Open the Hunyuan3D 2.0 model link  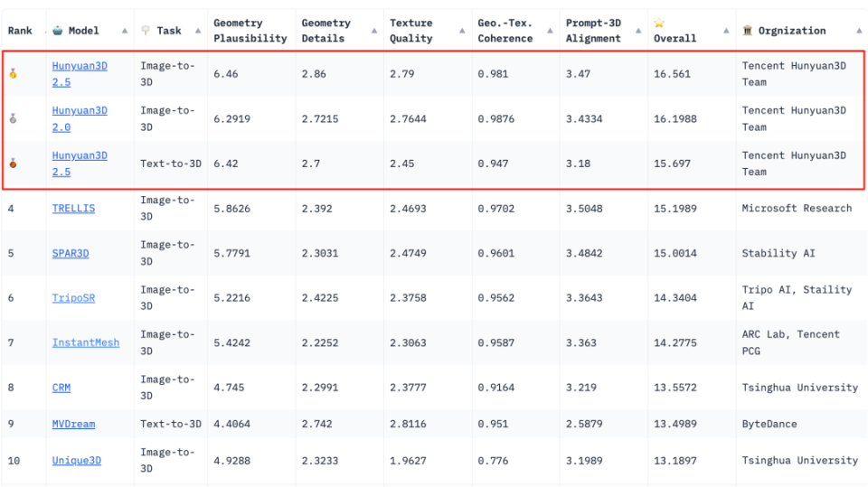pos(80,118)
